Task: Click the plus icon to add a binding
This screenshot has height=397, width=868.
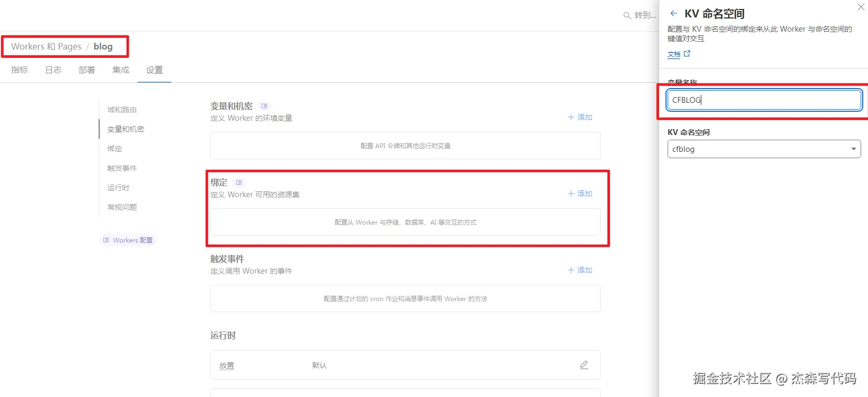Action: [x=571, y=193]
